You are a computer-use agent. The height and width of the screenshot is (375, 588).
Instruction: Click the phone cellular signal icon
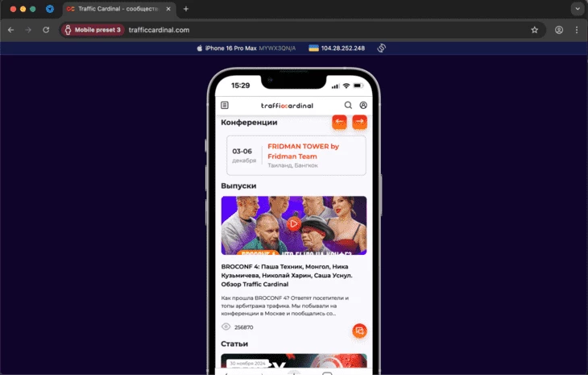click(336, 86)
